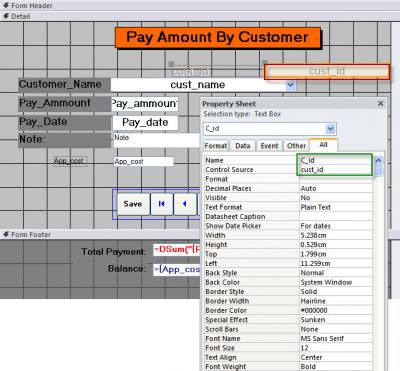The width and height of the screenshot is (400, 371).
Task: Select the Customer_Name label
Action: pos(64,85)
